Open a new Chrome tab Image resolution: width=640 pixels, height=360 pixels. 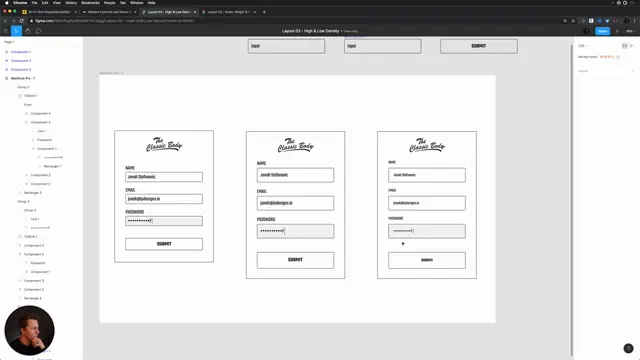(x=264, y=12)
